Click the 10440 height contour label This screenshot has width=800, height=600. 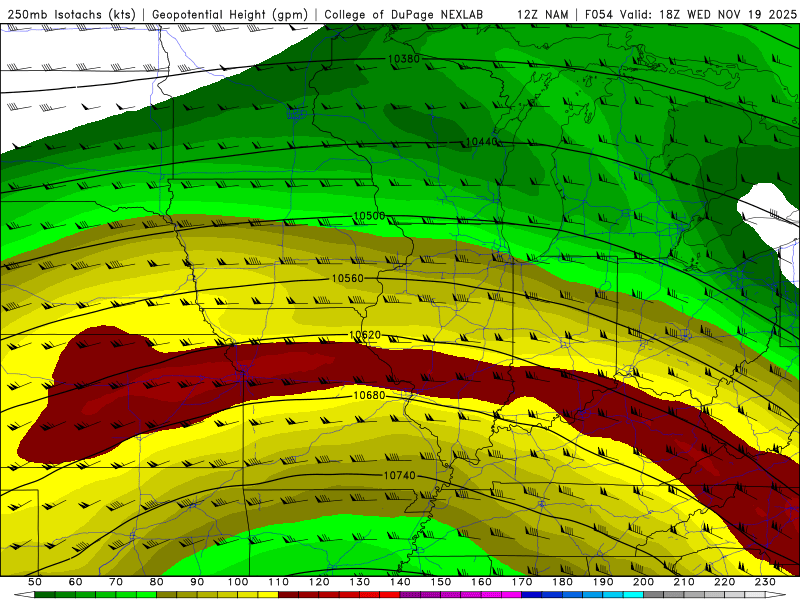point(481,141)
